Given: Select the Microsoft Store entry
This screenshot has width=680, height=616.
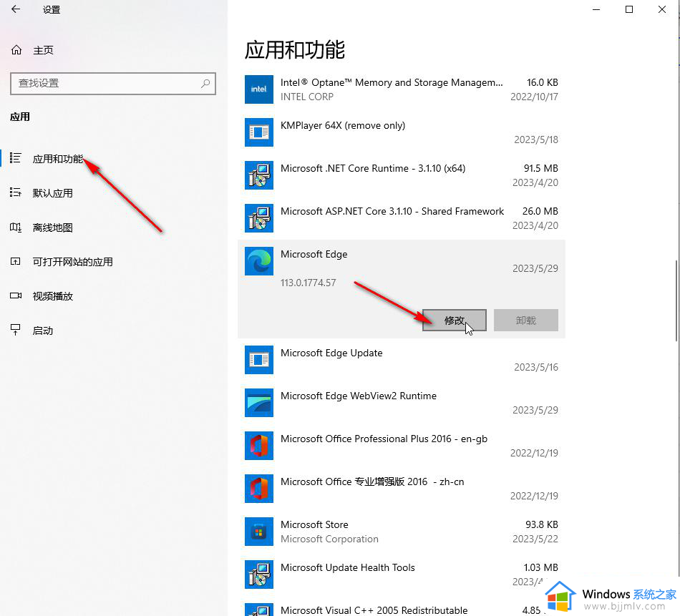Looking at the screenshot, I should [x=401, y=532].
